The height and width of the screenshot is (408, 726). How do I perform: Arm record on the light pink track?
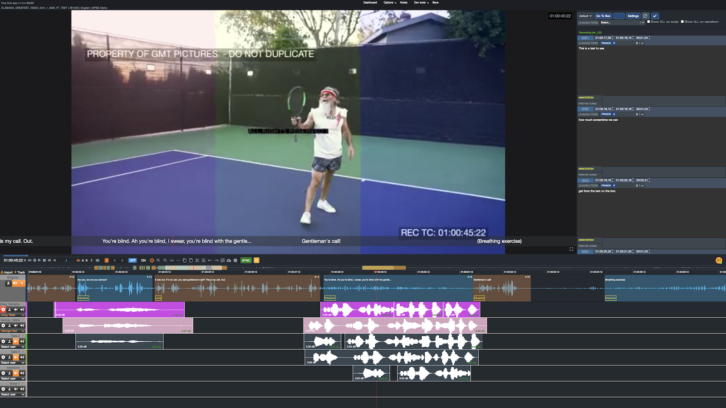(x=3, y=326)
